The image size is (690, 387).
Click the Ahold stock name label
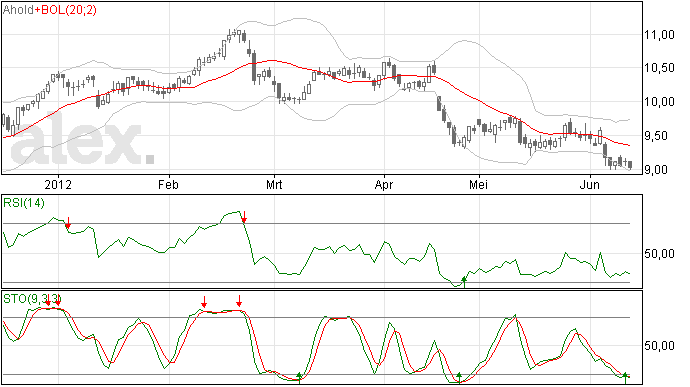coord(18,10)
